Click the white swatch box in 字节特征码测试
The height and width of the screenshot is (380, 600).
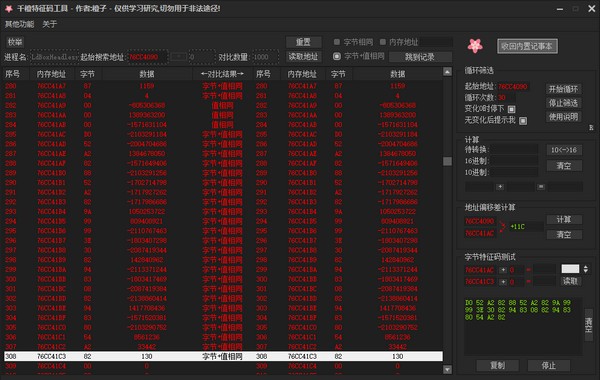point(570,269)
